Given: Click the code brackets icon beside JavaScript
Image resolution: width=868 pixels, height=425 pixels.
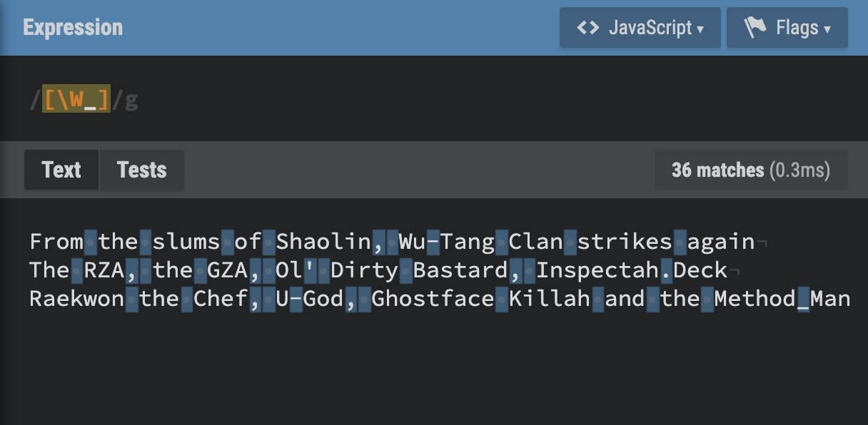Looking at the screenshot, I should (587, 28).
